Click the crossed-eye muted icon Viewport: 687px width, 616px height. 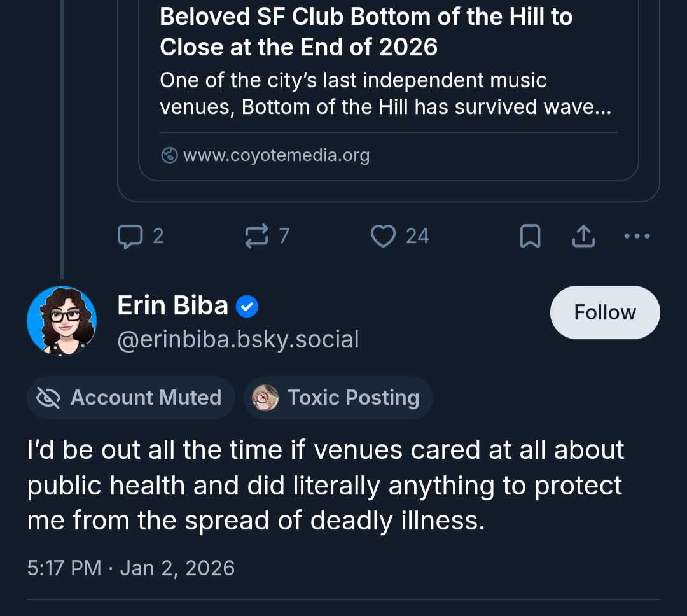pos(48,398)
